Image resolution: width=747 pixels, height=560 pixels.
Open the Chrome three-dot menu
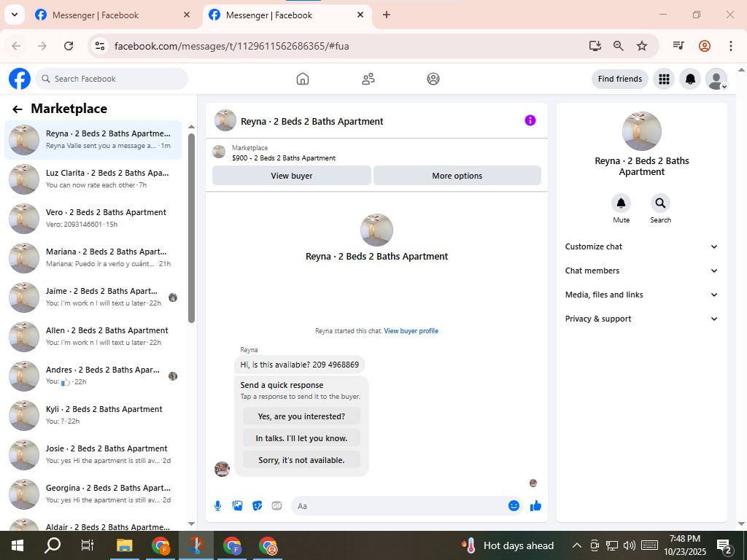(x=731, y=46)
